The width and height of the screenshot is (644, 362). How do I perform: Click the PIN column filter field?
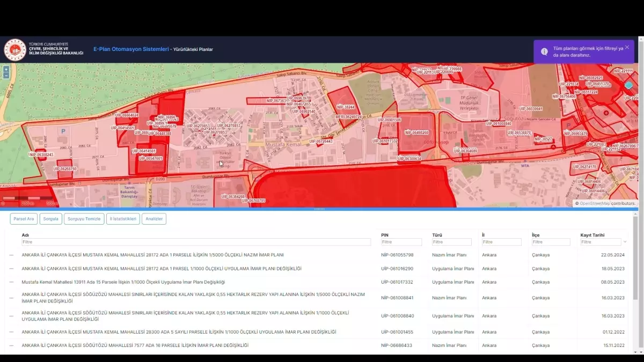point(400,242)
